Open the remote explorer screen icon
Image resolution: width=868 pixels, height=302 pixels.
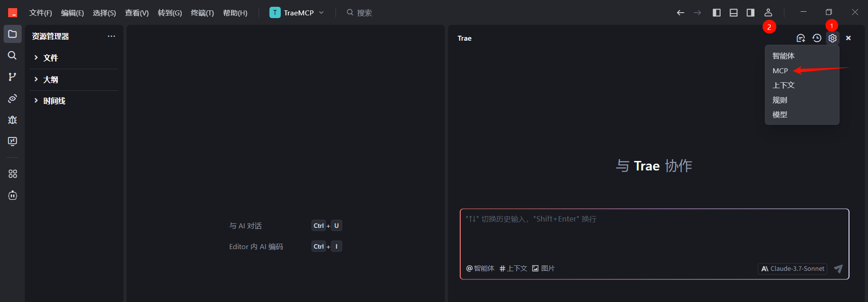pos(13,142)
